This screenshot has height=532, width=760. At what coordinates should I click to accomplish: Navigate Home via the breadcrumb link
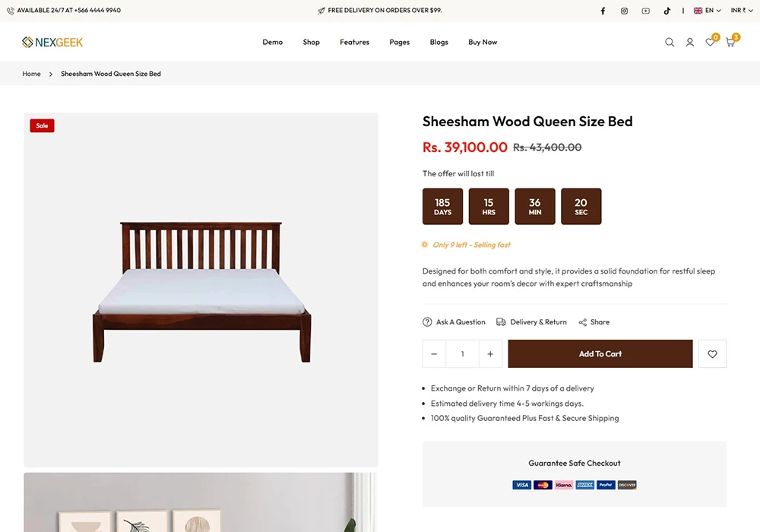click(31, 74)
